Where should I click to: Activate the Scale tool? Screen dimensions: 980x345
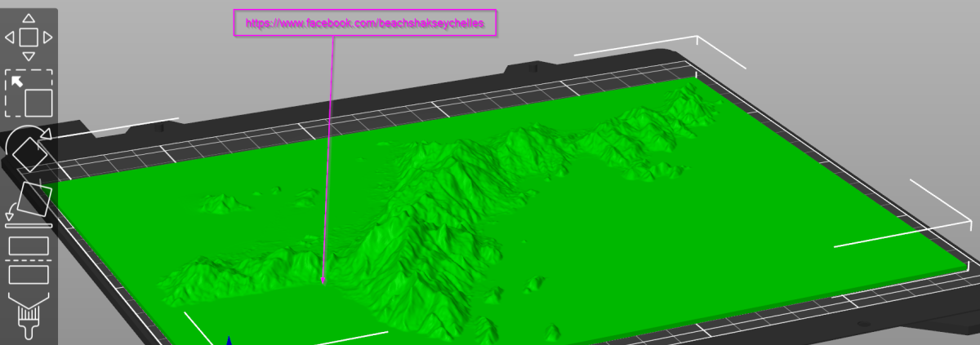[29, 94]
